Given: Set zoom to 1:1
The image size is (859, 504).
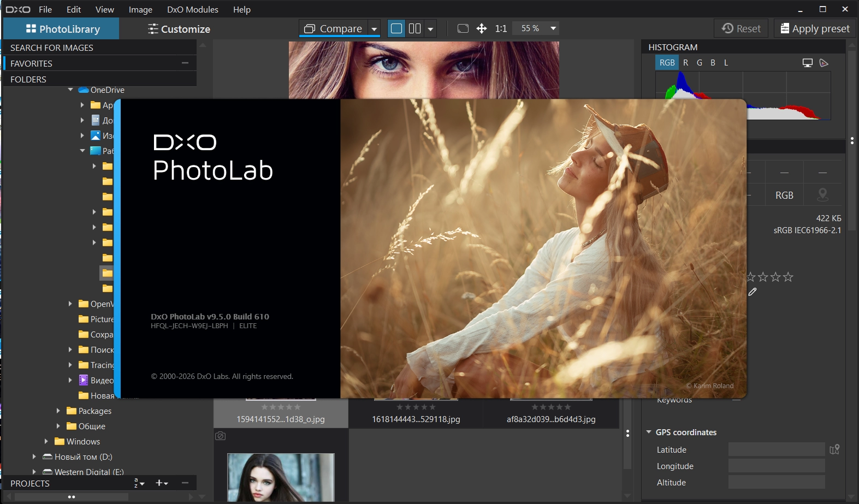Looking at the screenshot, I should tap(501, 28).
